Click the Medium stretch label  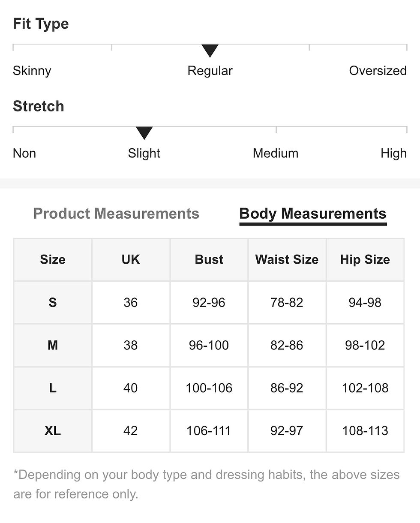(x=276, y=153)
